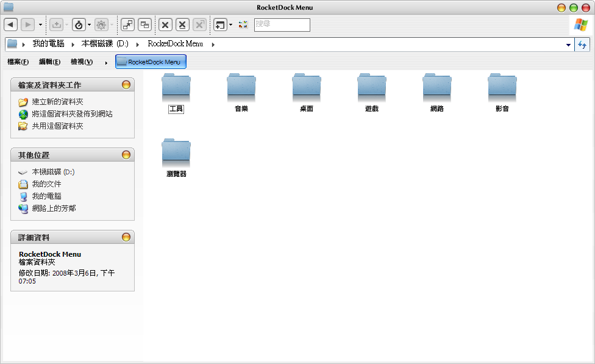This screenshot has height=364, width=595.
Task: Open 本機磁碟 (D:) in other places
Action: 53,172
